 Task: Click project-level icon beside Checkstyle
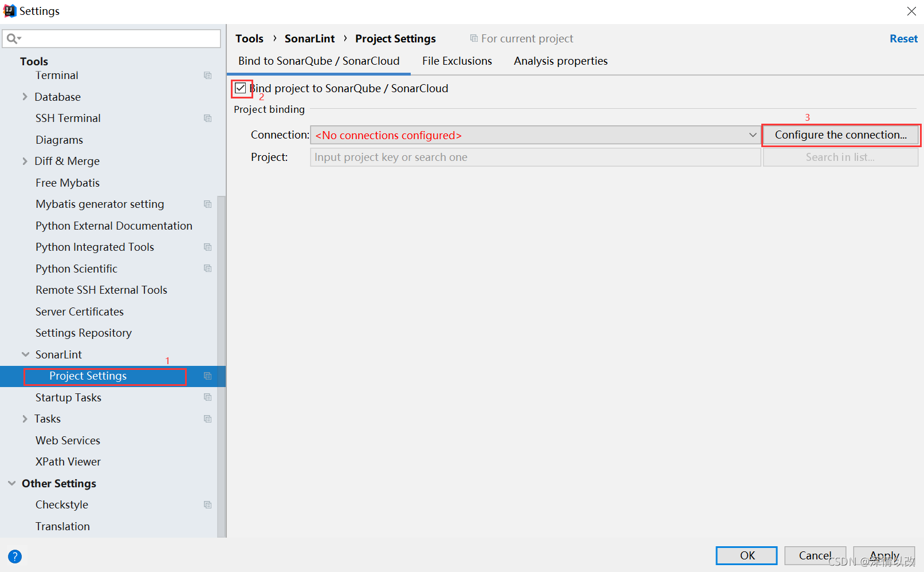(207, 505)
